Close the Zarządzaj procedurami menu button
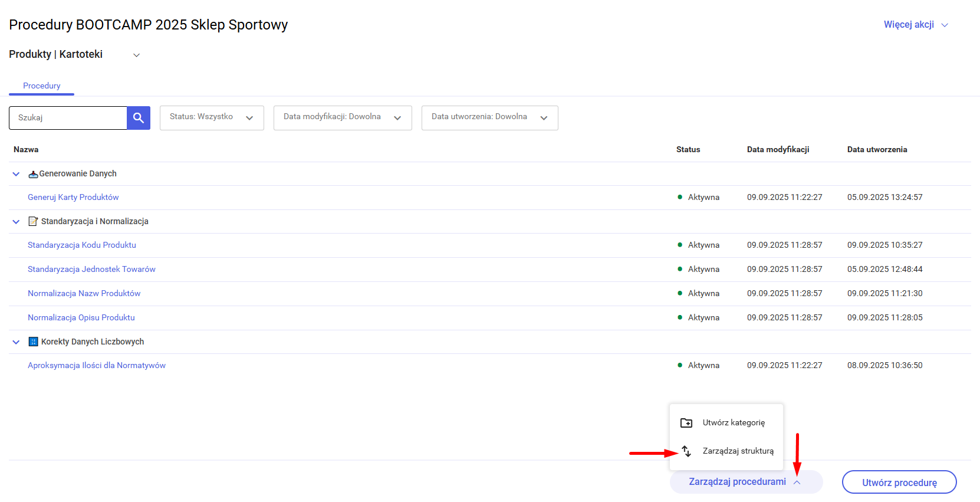 (746, 482)
